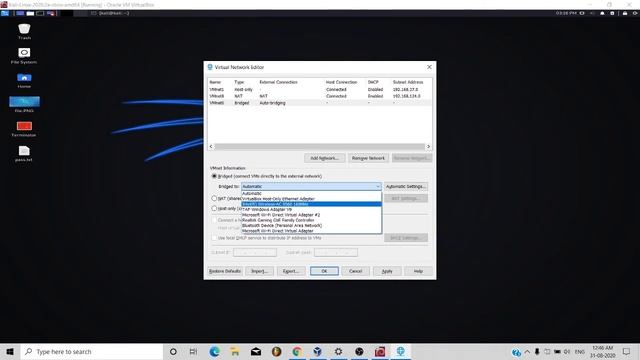The height and width of the screenshot is (360, 640).
Task: Click the taskbar clock and date
Action: coord(602,351)
